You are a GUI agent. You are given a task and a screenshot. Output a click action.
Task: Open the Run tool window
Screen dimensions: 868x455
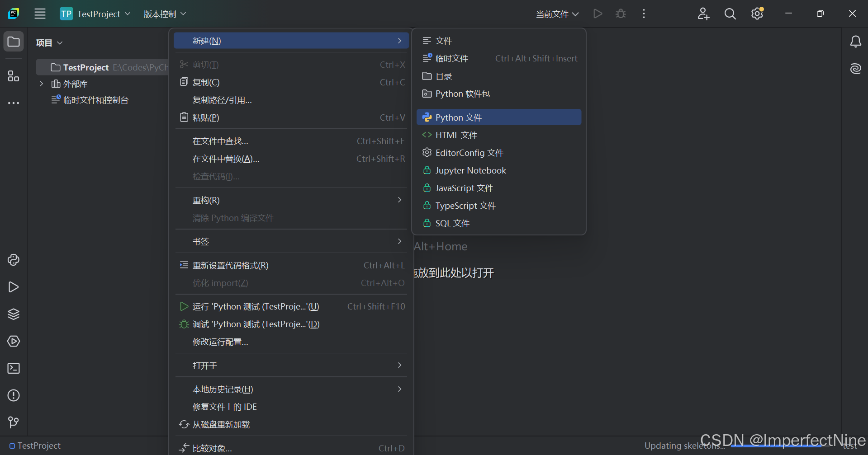pyautogui.click(x=14, y=287)
